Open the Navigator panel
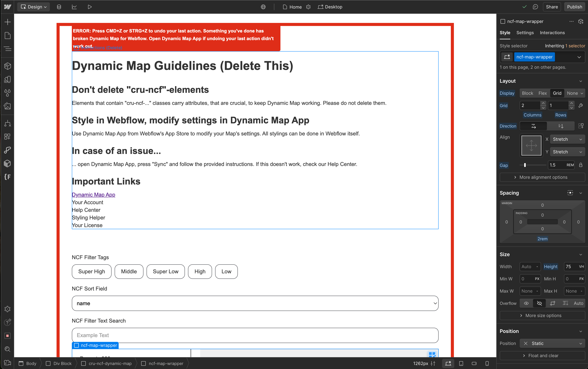 (x=8, y=49)
